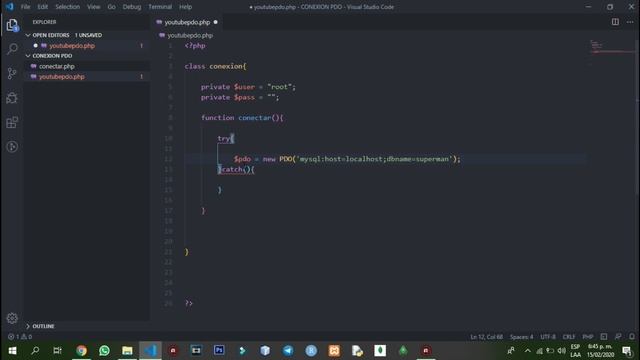Change the CRLF end of line setting
640x360 pixels.
click(569, 337)
